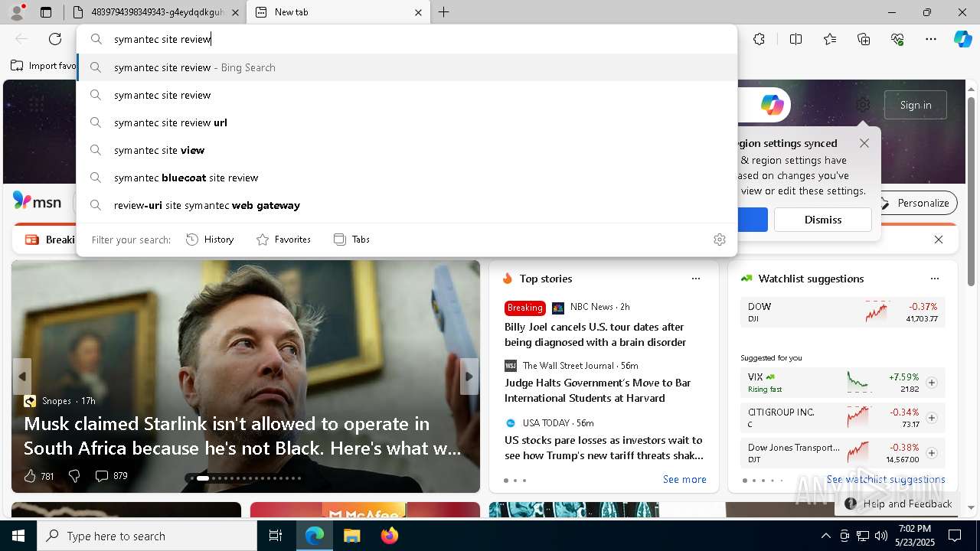The image size is (980, 551).
Task: Close the breaking news banner
Action: [x=939, y=240]
